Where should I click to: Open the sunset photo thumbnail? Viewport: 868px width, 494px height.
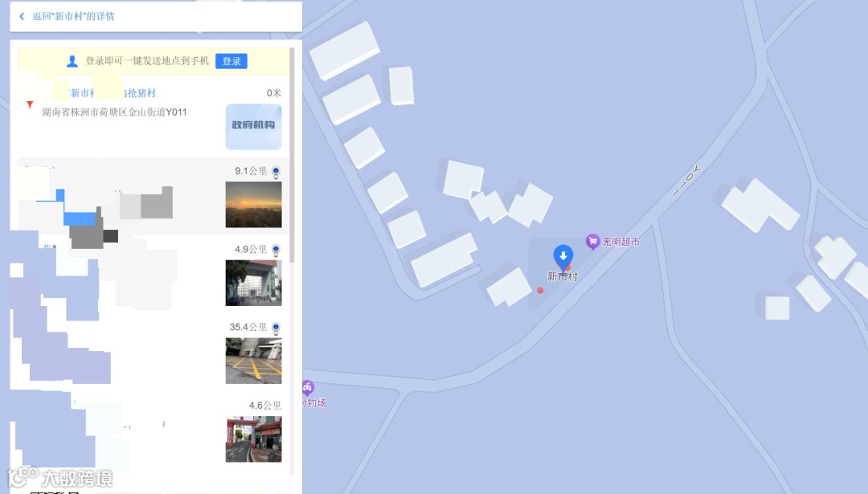(253, 205)
